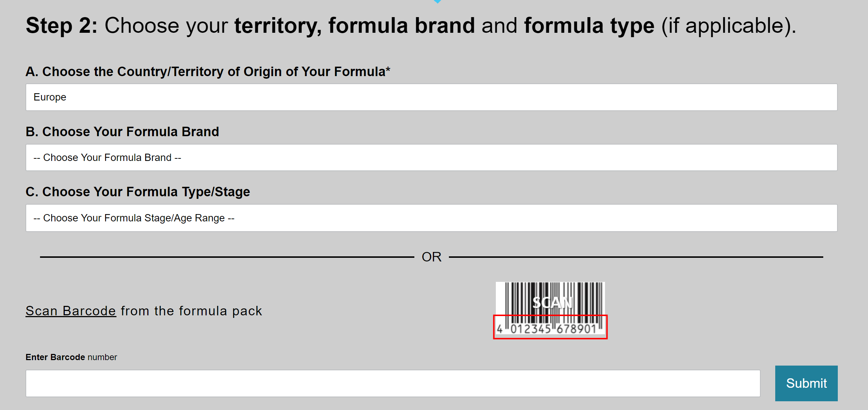
Task: Click the OR divider text
Action: pos(431,257)
